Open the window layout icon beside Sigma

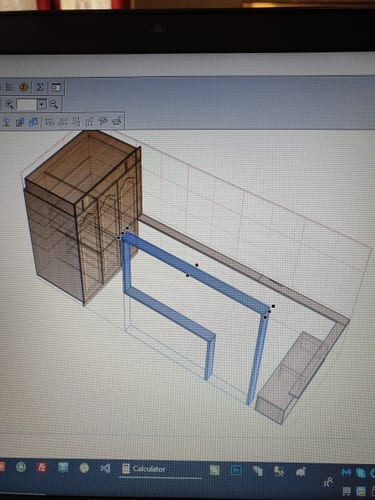(x=56, y=88)
